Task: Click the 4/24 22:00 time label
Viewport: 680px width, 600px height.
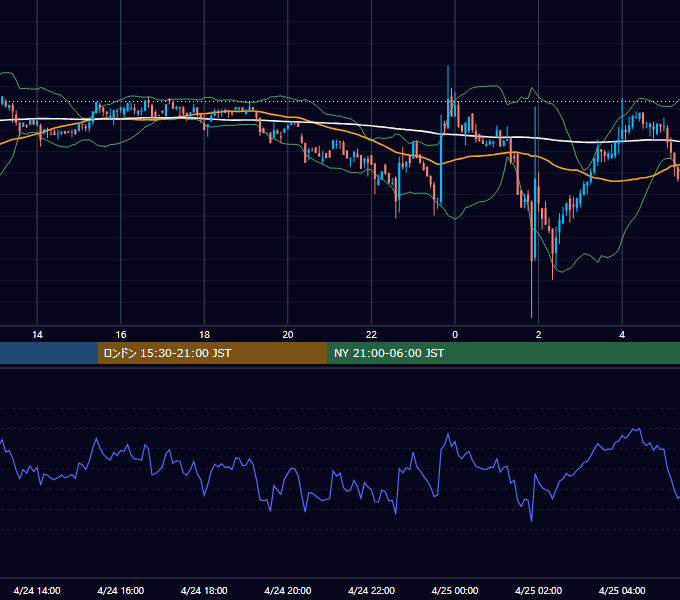Action: pyautogui.click(x=371, y=590)
